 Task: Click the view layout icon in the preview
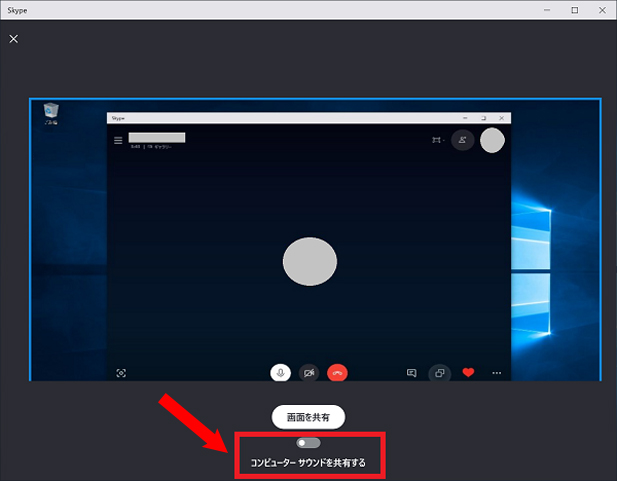(x=438, y=140)
